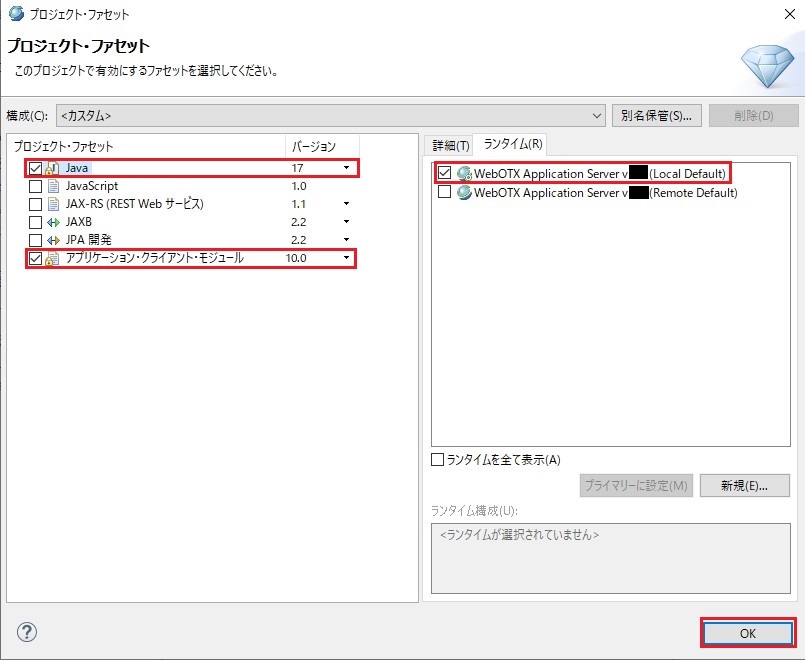Screen dimensions: 805x660
Task: Click the アプリケーション・クライアント・モジュール facet icon
Action: [52, 258]
